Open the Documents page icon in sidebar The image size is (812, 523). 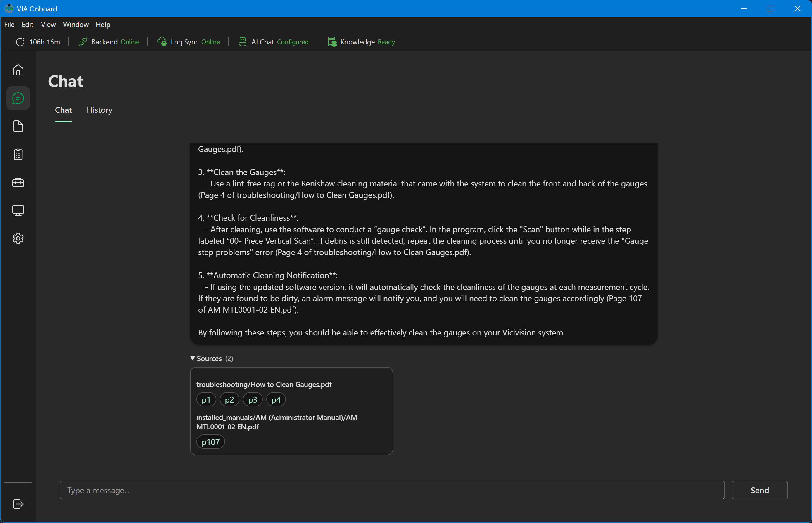pyautogui.click(x=18, y=126)
